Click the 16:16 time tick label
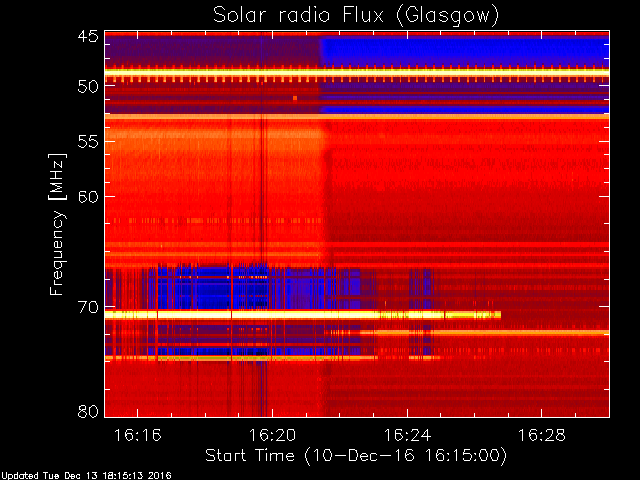This screenshot has width=640, height=480. pyautogui.click(x=138, y=436)
